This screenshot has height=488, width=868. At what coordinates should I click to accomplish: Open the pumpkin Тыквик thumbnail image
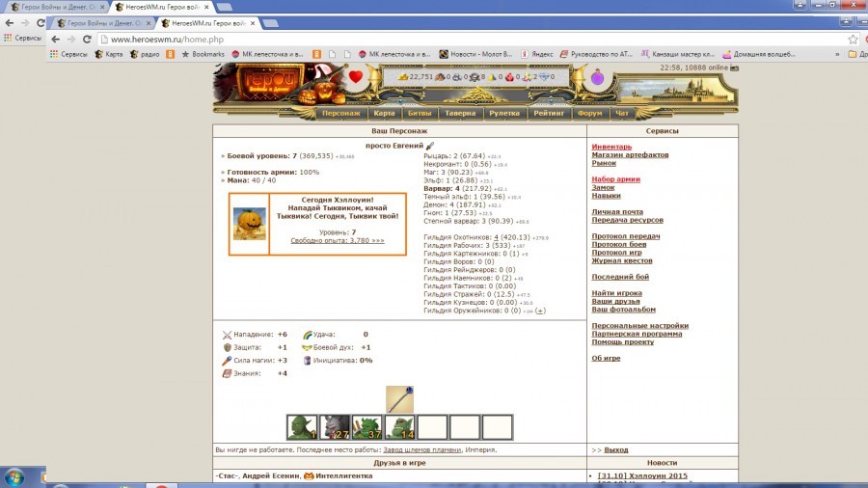pyautogui.click(x=250, y=224)
